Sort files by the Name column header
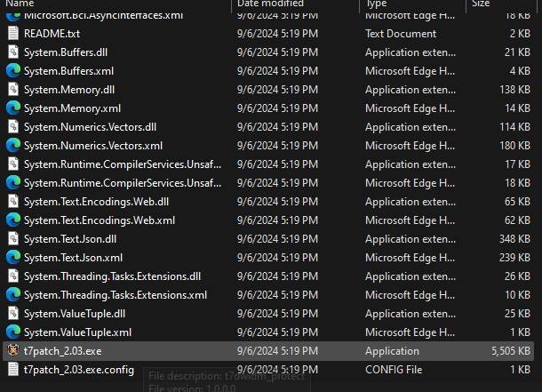The image size is (542, 392). tap(20, 4)
